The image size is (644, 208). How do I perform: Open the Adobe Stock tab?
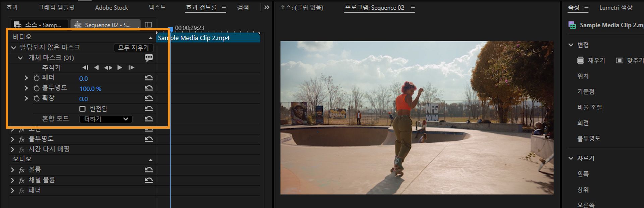click(x=112, y=7)
